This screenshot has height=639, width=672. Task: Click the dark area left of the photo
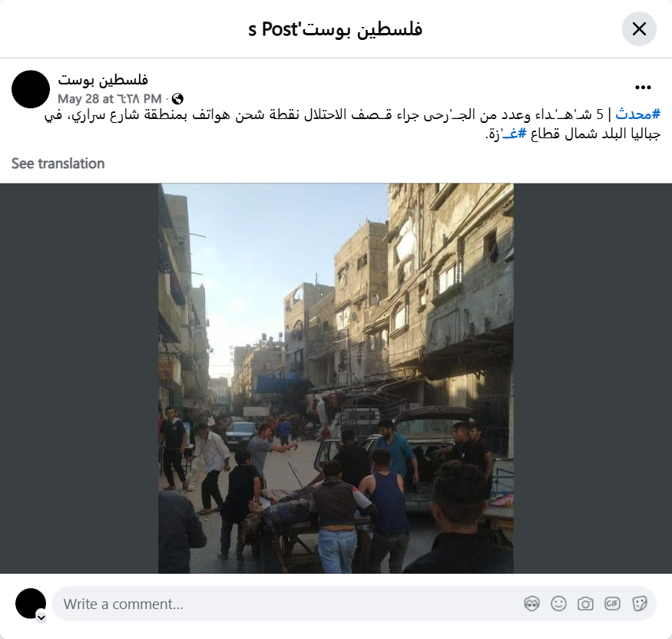[x=79, y=379]
